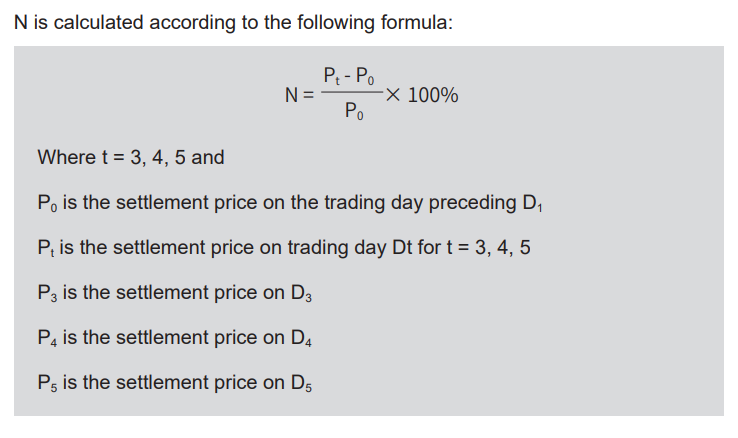Click "N =" in the formula

click(300, 96)
